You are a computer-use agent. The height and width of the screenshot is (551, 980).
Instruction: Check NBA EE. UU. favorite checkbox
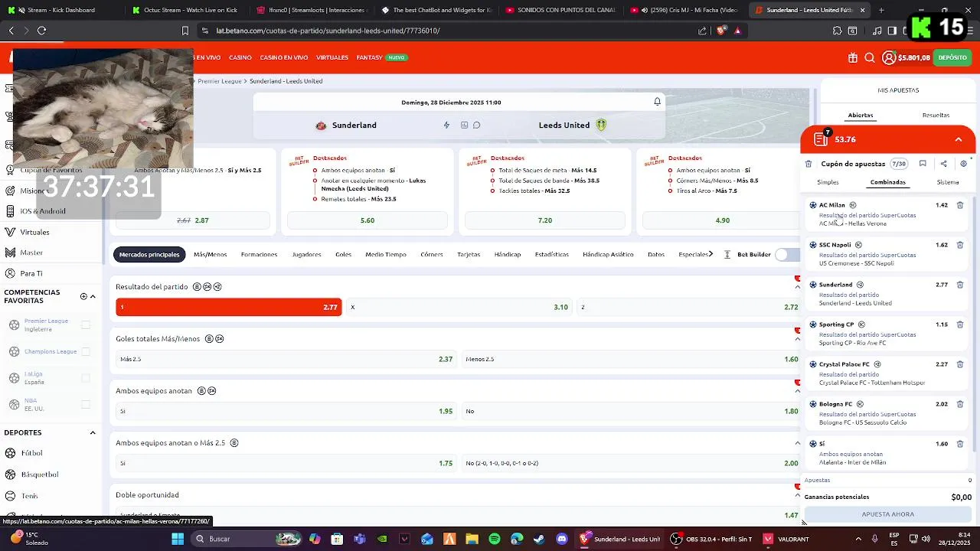(86, 404)
